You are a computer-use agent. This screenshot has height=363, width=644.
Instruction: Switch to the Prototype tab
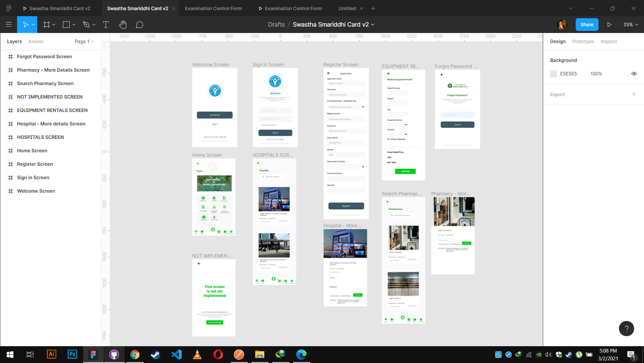[583, 41]
